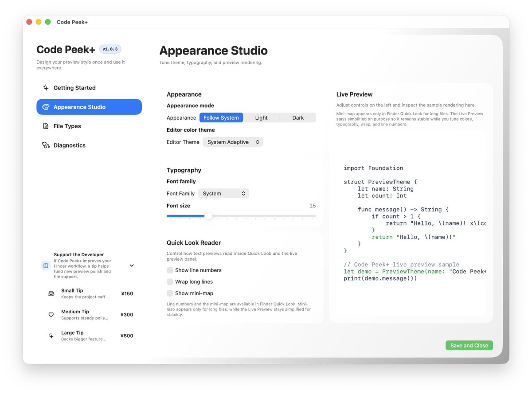The image size is (532, 394).
Task: Open the Getting Started section
Action: (x=89, y=88)
